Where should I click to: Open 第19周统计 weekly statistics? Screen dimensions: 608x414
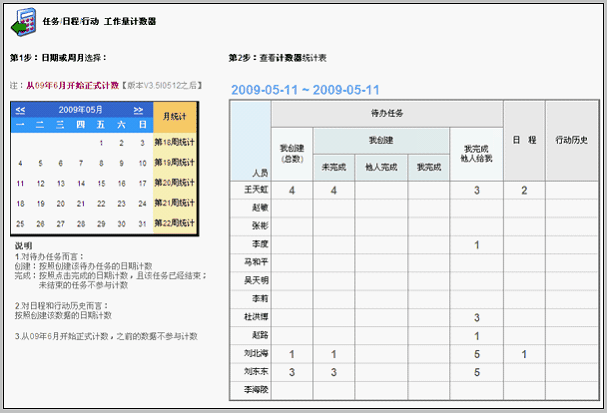click(176, 163)
